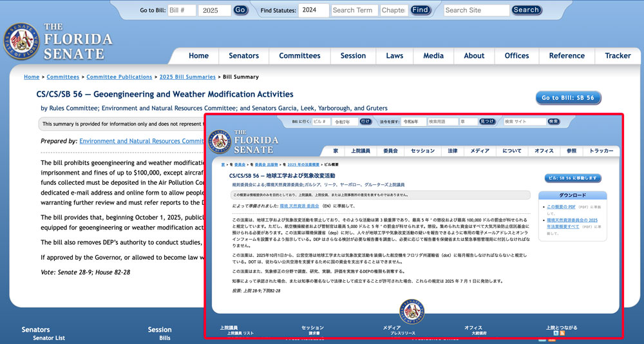
Task: Open the Media tab in the English navigation
Action: [x=433, y=56]
